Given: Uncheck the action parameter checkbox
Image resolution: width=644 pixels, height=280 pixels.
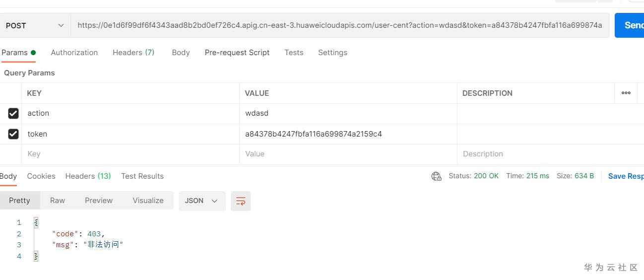Looking at the screenshot, I should tap(13, 113).
